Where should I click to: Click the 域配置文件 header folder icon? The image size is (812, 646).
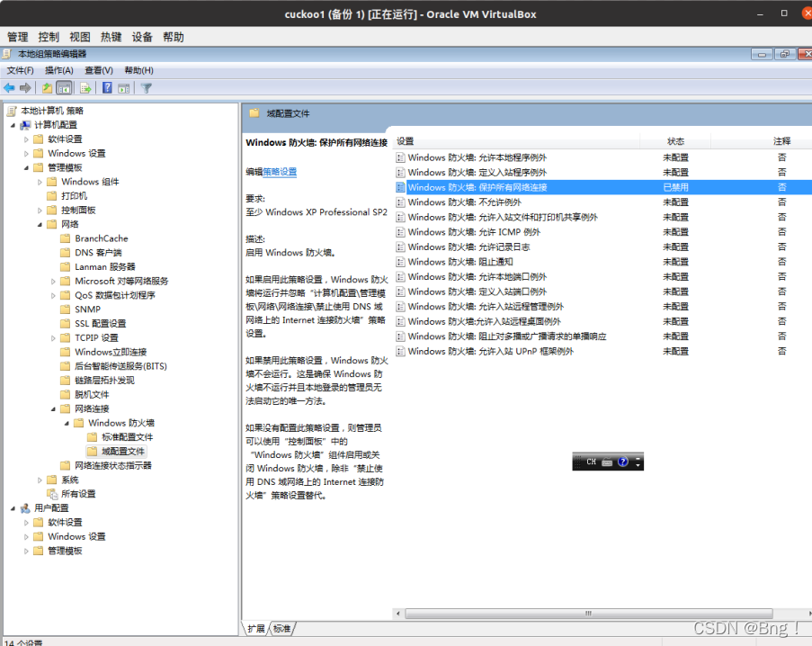pyautogui.click(x=254, y=113)
